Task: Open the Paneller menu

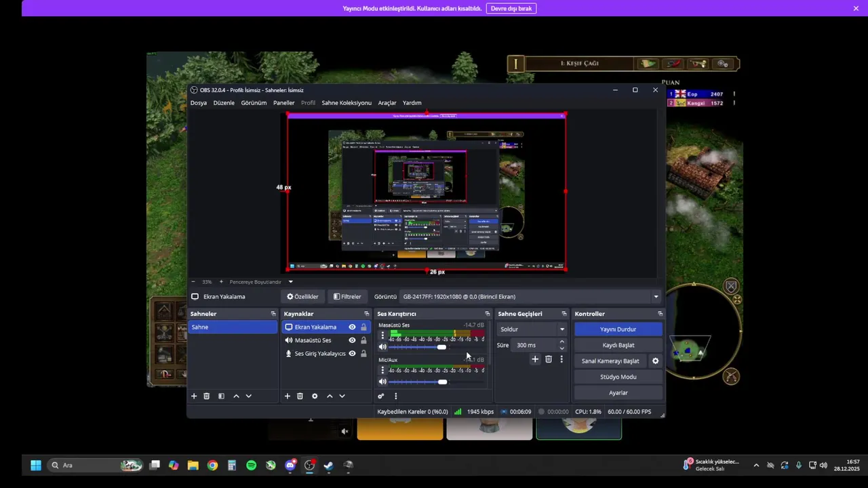Action: (283, 103)
